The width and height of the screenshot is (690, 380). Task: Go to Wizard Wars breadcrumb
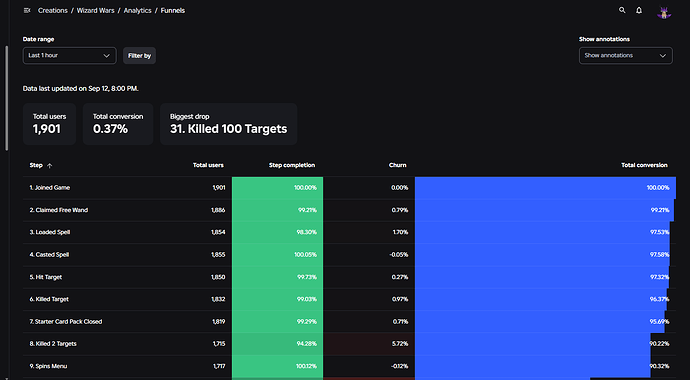(x=95, y=11)
